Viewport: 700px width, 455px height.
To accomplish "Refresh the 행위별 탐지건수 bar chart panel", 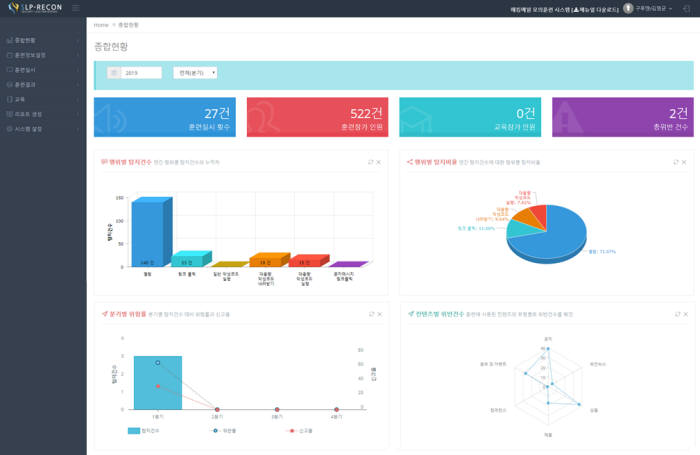I will pos(371,162).
